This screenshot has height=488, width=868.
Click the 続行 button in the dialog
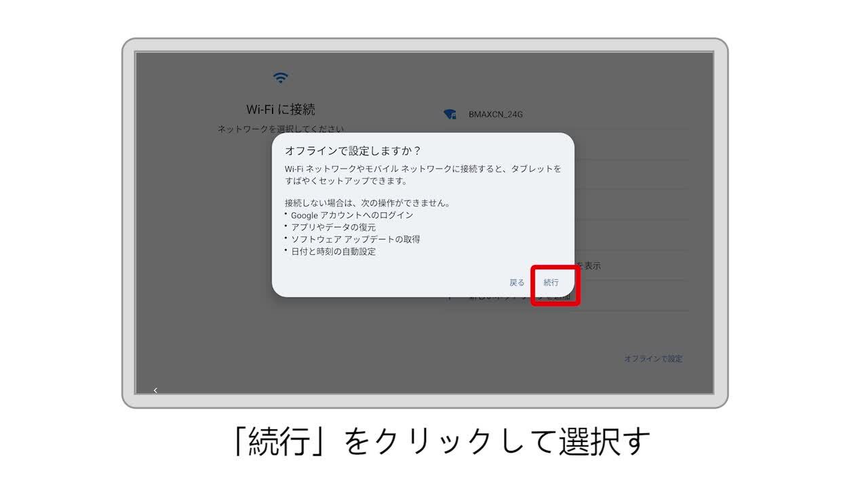point(551,283)
